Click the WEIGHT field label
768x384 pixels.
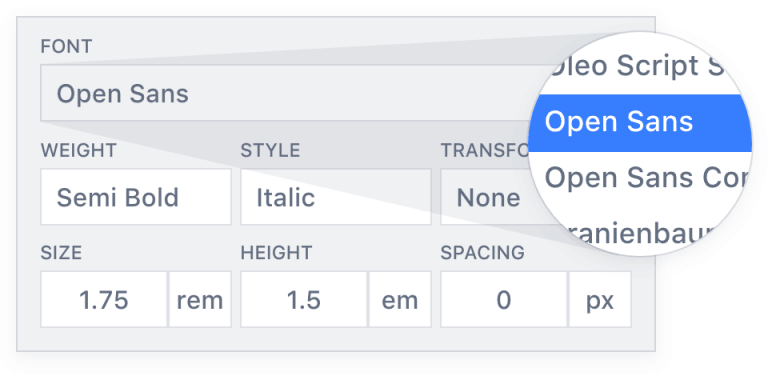coord(78,150)
